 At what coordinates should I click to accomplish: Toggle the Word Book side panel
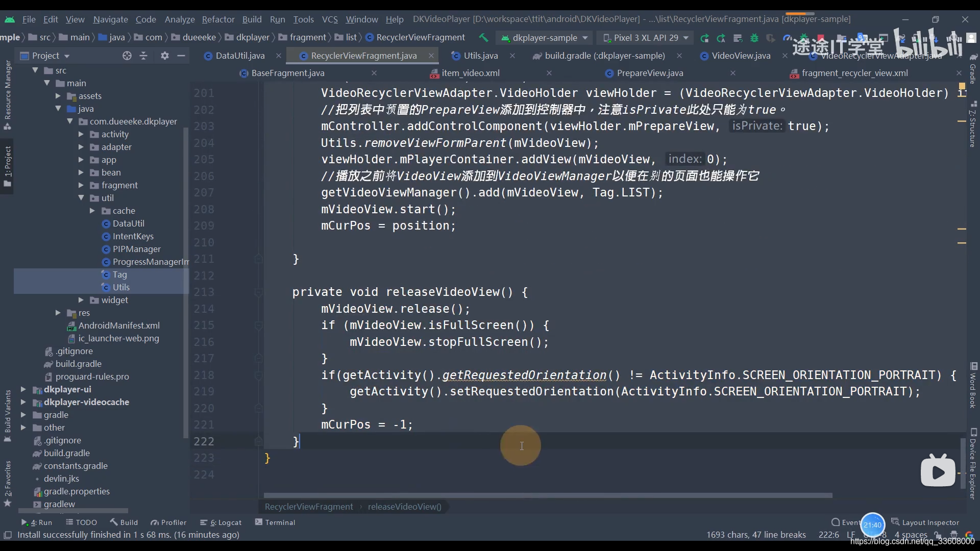click(973, 386)
